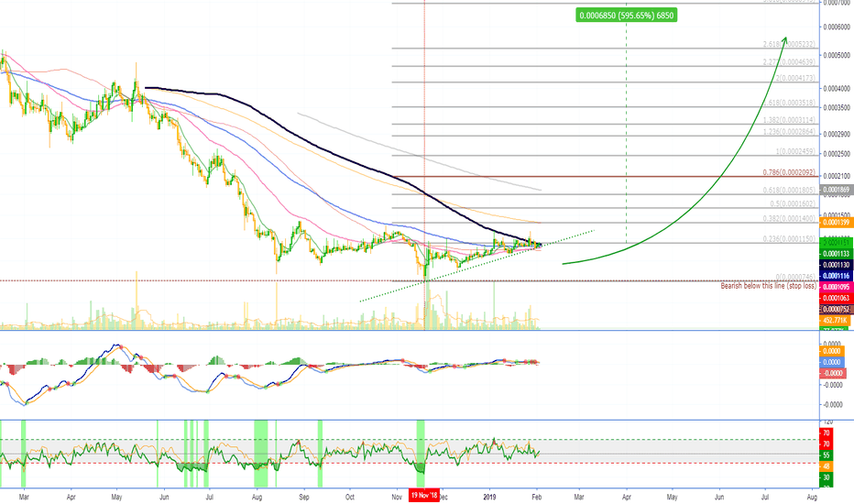The width and height of the screenshot is (854, 504).
Task: Select the blue 0.0000 MACD value tag
Action: [x=832, y=362]
